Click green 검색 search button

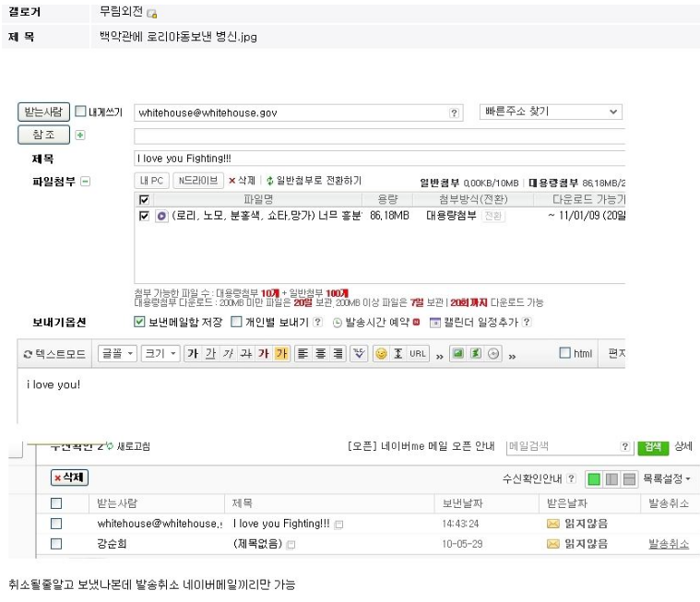click(x=653, y=447)
